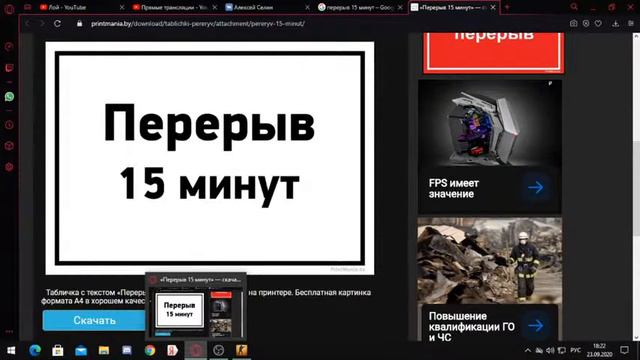The image size is (640, 360).
Task: Open File Explorer from taskbar
Action: 104,350
